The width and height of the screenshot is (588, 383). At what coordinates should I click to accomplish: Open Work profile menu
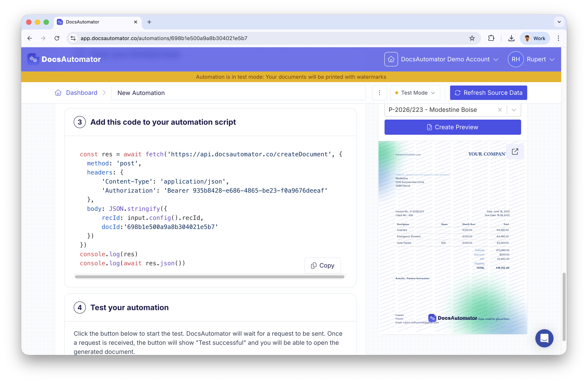(535, 38)
